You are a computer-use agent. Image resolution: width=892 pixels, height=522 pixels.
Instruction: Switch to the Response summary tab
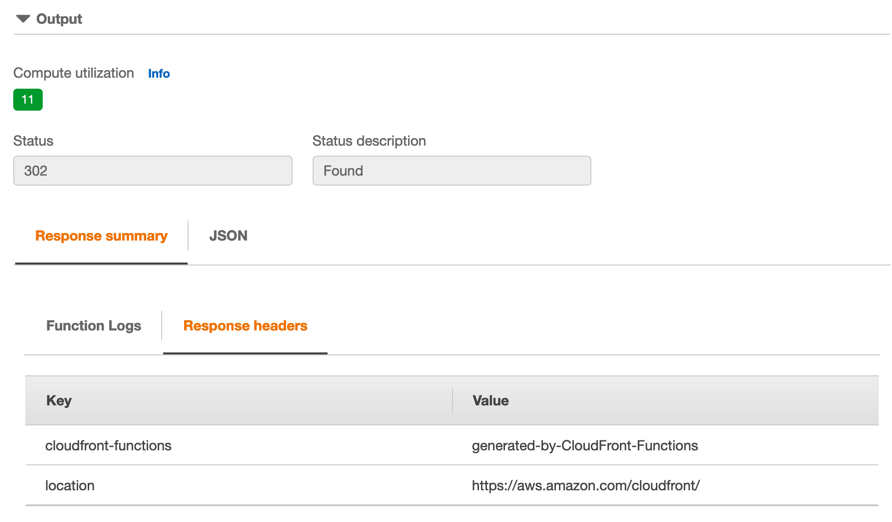(x=101, y=236)
